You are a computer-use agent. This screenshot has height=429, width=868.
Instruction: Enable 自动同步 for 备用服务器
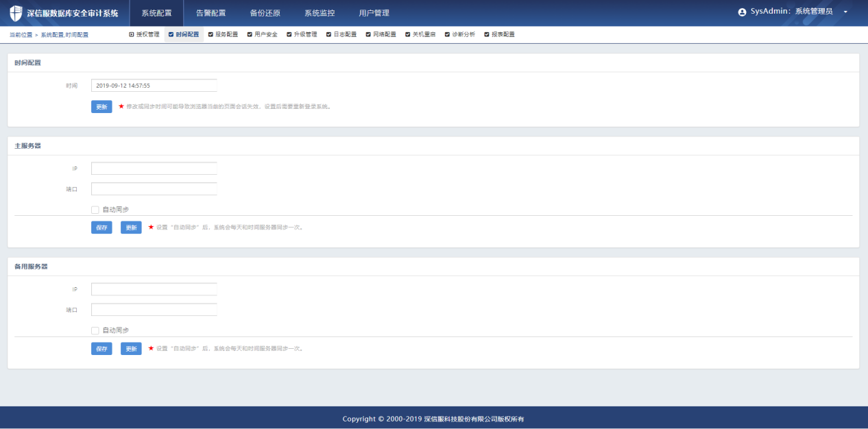tap(95, 330)
